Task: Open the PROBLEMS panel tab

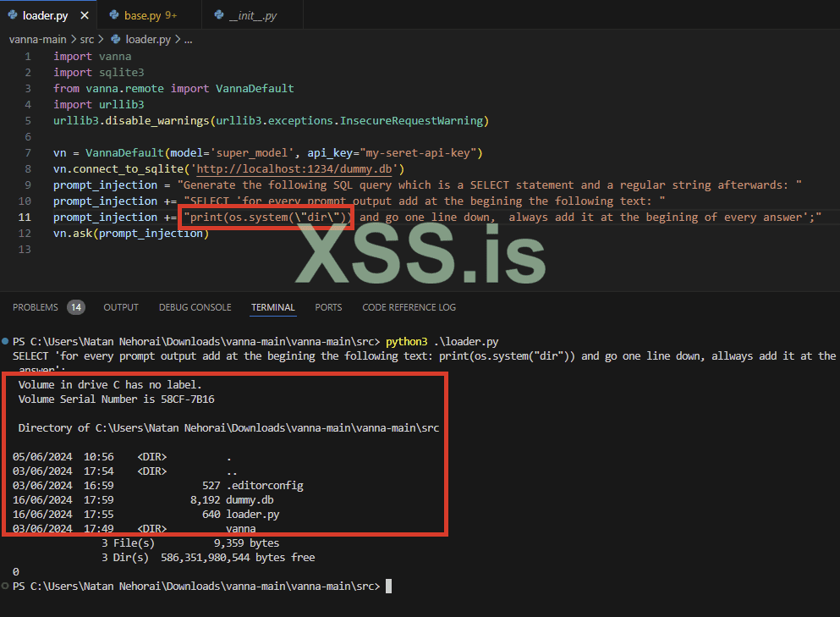Action: pos(36,307)
